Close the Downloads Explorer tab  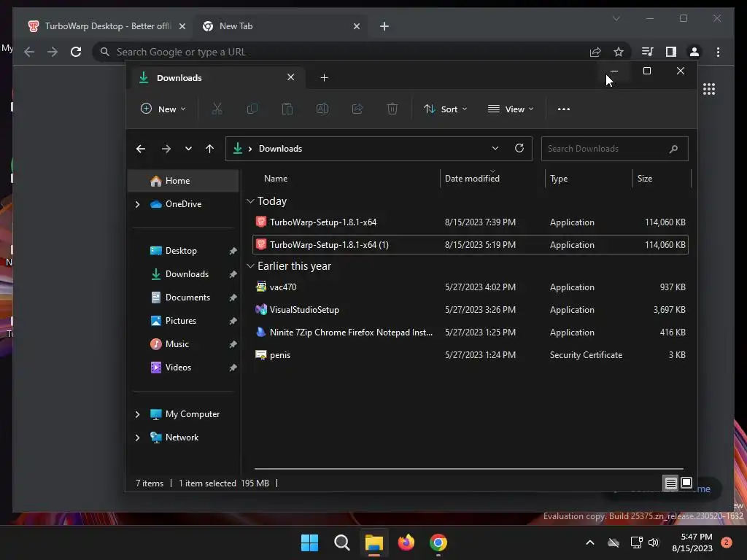click(x=290, y=77)
